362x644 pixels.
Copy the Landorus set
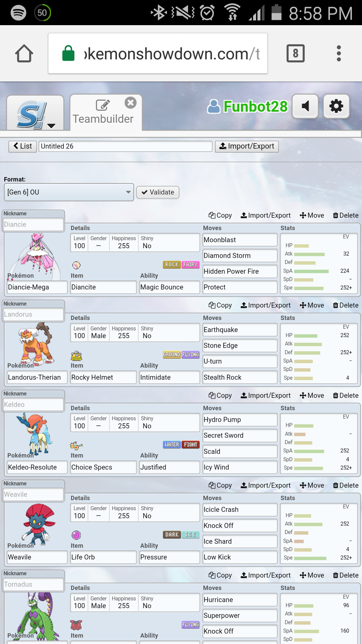tap(220, 305)
